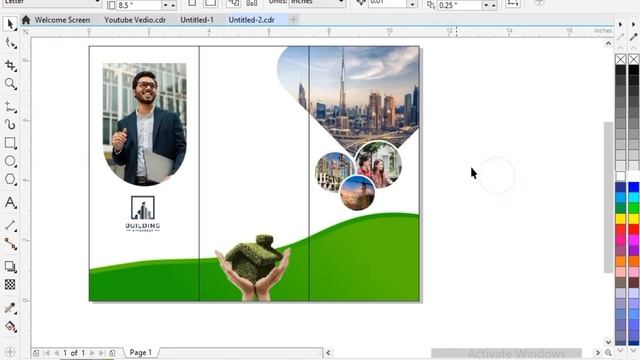Go to the first page
640x360 pixels.
click(x=47, y=353)
